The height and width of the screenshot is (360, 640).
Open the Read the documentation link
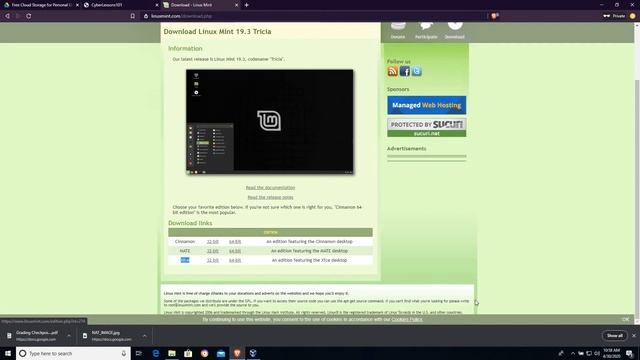click(x=270, y=188)
